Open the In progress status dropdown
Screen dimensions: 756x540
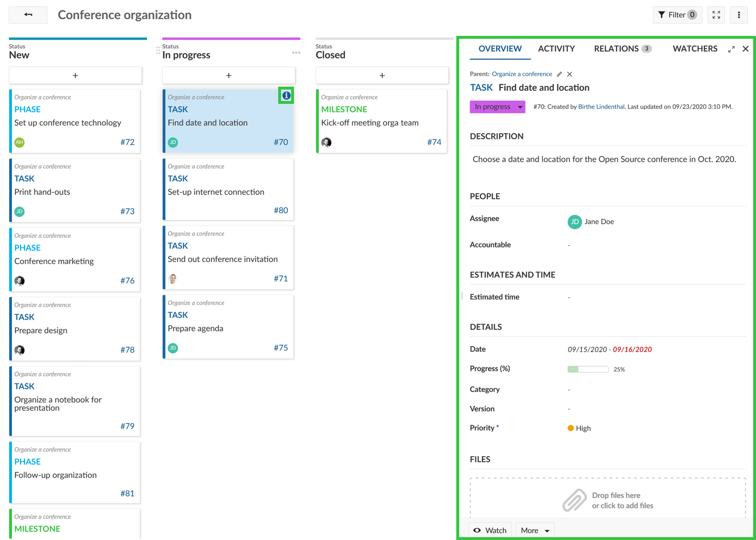(x=497, y=107)
